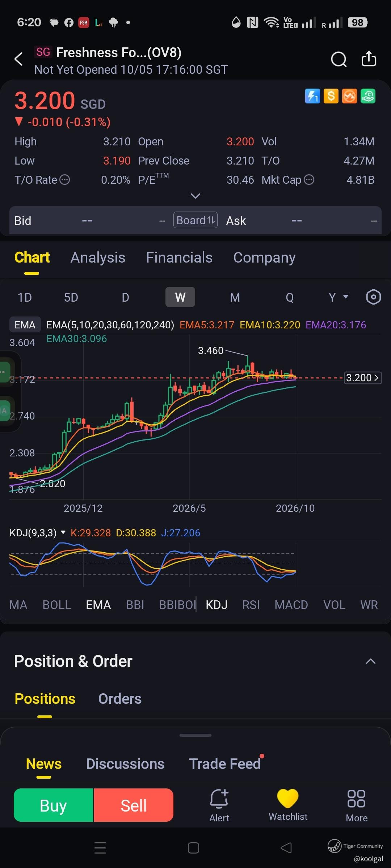Viewport: 391px width, 868px height.
Task: Tap the T/O Rate info icon
Action: (64, 180)
